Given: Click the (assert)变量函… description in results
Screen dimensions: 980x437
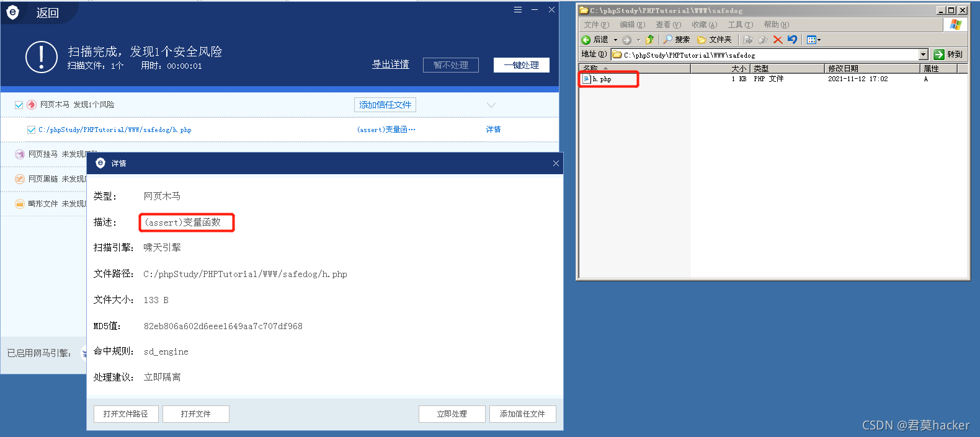Looking at the screenshot, I should (386, 130).
